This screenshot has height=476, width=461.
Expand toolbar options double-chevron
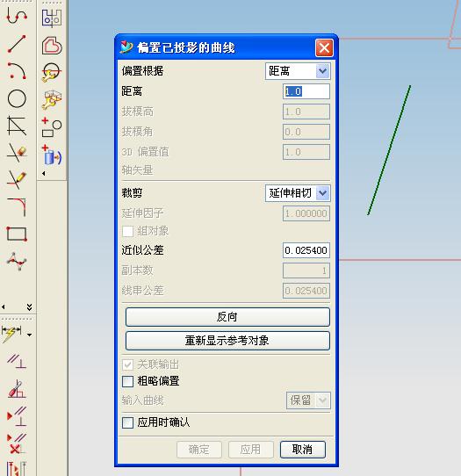(29, 307)
